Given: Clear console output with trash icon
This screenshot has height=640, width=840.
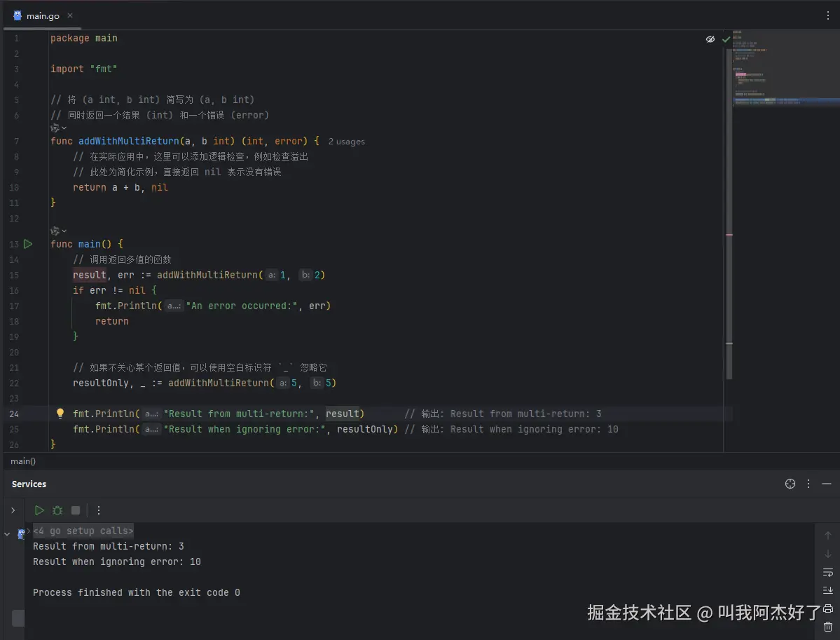Looking at the screenshot, I should [x=827, y=627].
